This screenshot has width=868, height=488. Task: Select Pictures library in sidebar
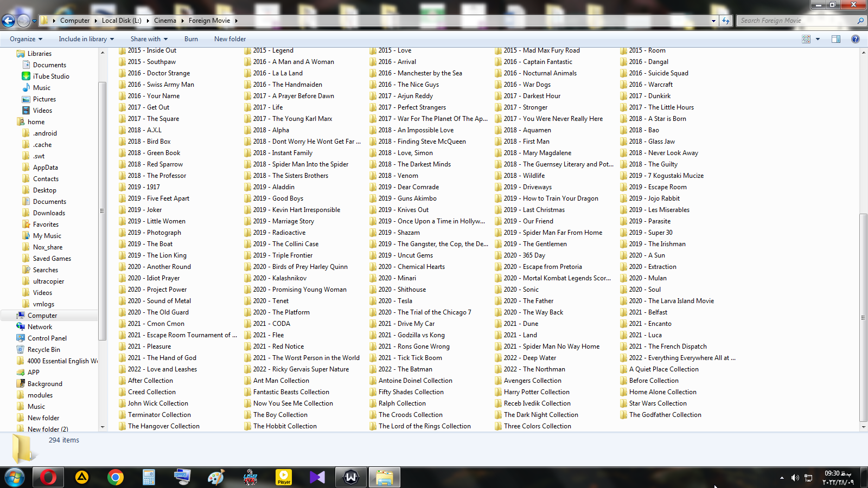(44, 99)
